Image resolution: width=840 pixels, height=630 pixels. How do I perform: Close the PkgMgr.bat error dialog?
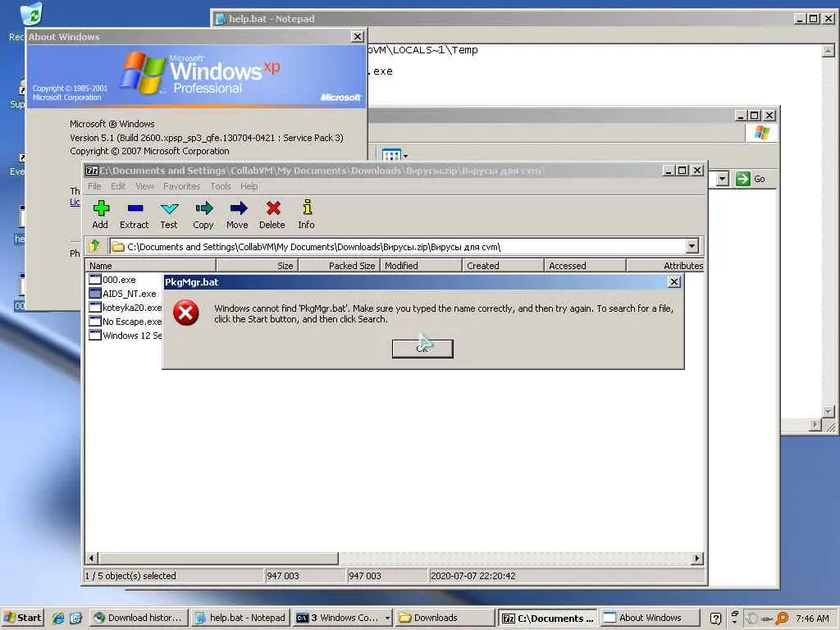click(674, 282)
